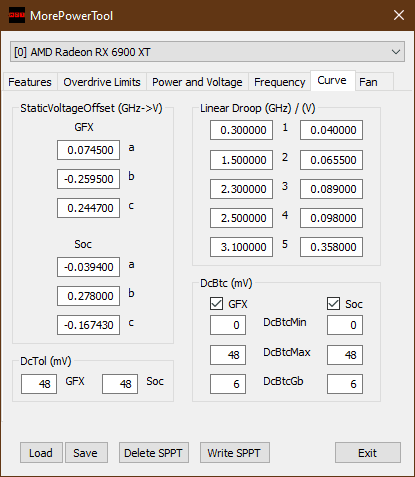Image resolution: width=415 pixels, height=477 pixels.
Task: Toggle the DcBtc GFX checkbox
Action: coord(217,304)
